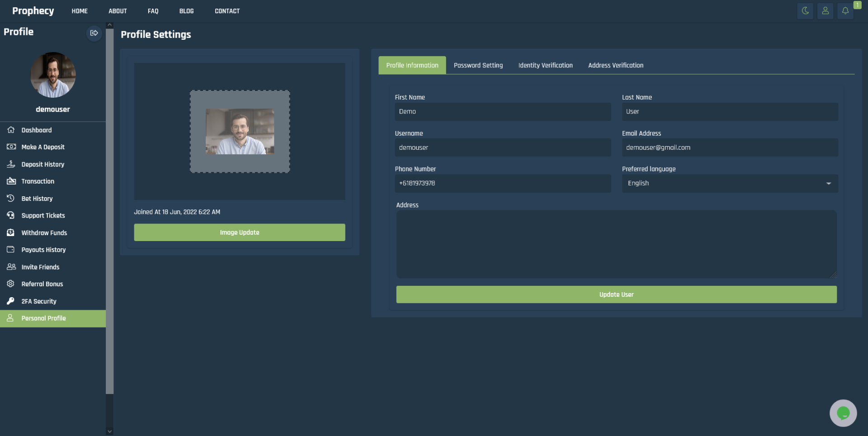The width and height of the screenshot is (868, 436).
Task: Focus the Phone Number input field
Action: 502,183
